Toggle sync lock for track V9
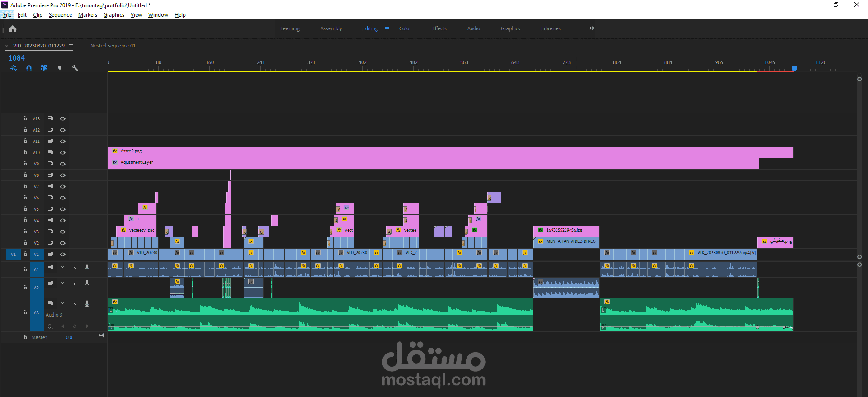 [51, 164]
